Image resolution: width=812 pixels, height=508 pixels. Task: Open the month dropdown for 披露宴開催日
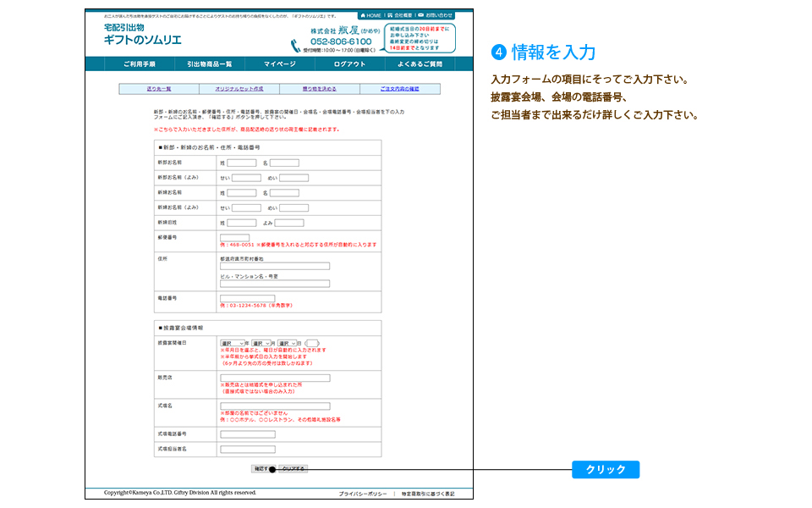[x=261, y=343]
